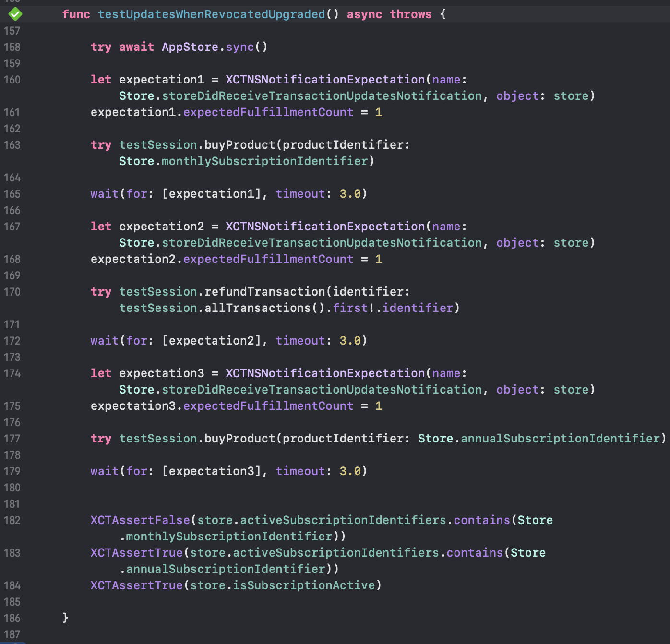This screenshot has width=670, height=644.
Task: Click line number 165 in the gutter
Action: click(12, 194)
